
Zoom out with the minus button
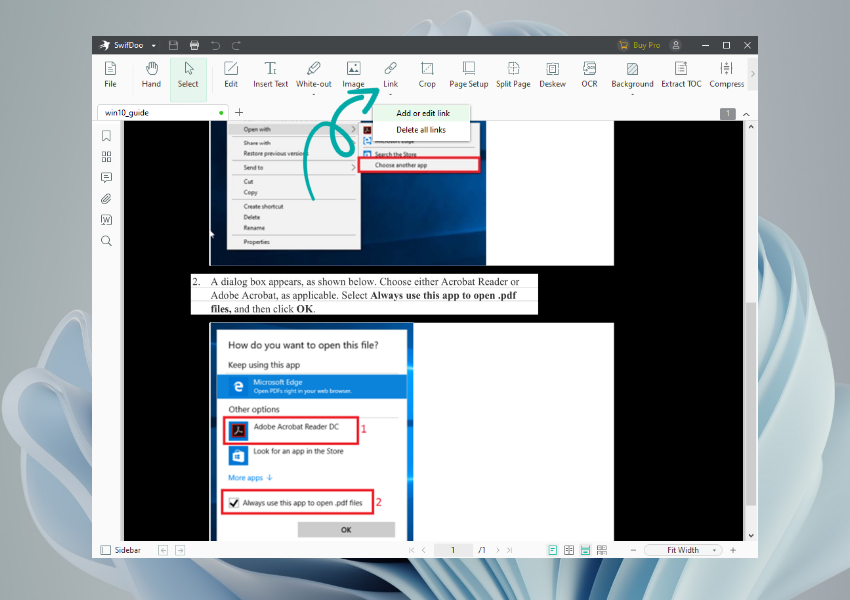click(633, 550)
